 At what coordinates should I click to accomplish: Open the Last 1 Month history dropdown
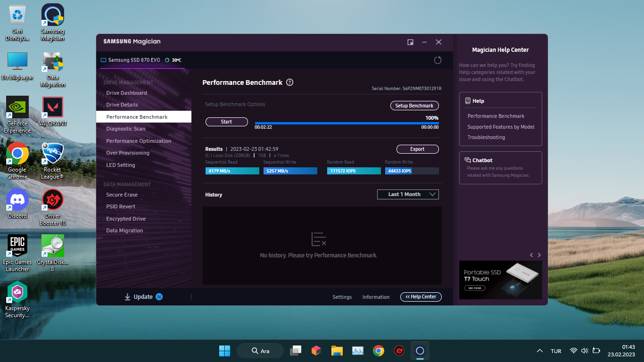[408, 194]
